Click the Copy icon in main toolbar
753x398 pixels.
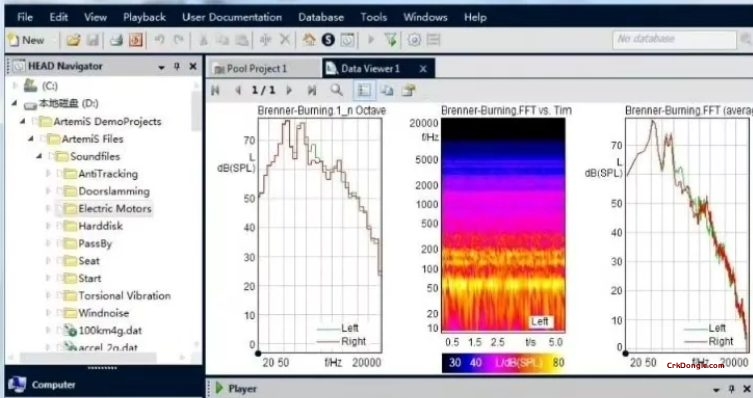(x=223, y=40)
